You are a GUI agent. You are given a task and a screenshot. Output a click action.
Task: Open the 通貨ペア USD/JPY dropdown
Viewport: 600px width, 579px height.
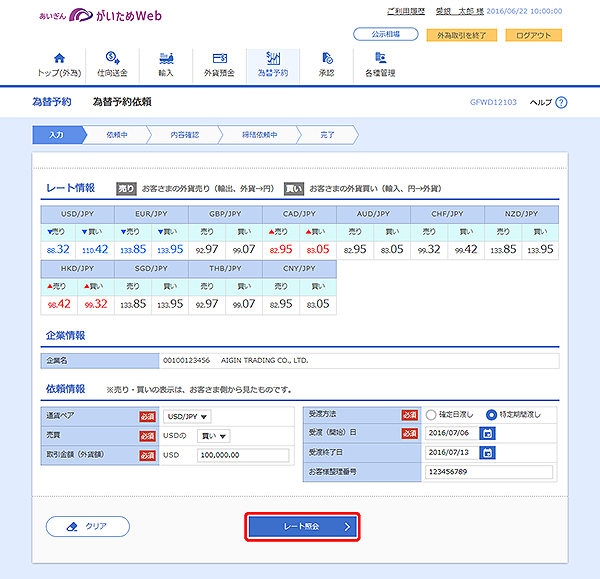point(187,416)
